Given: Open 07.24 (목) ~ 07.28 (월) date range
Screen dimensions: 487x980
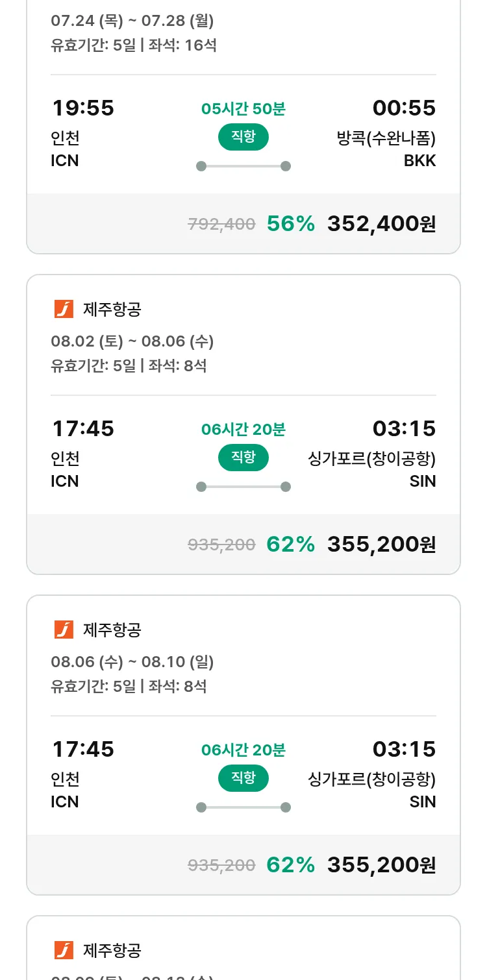Looking at the screenshot, I should pos(132,21).
